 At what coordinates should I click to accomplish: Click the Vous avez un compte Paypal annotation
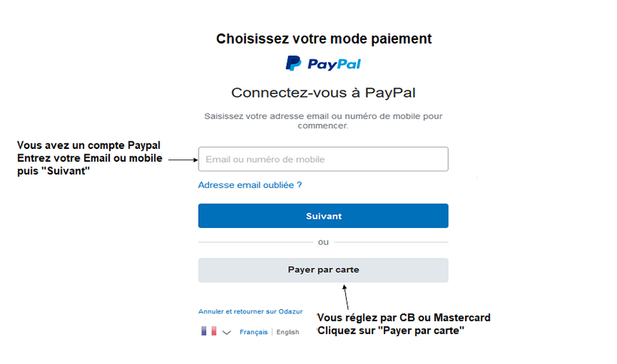point(89,145)
